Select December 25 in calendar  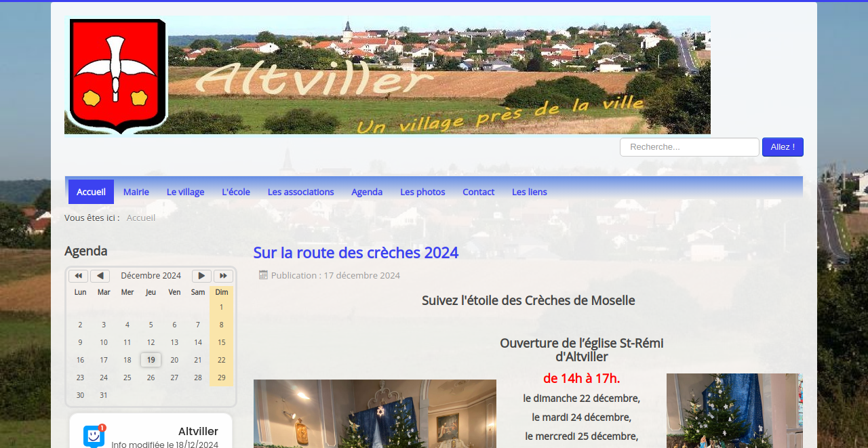click(x=127, y=378)
